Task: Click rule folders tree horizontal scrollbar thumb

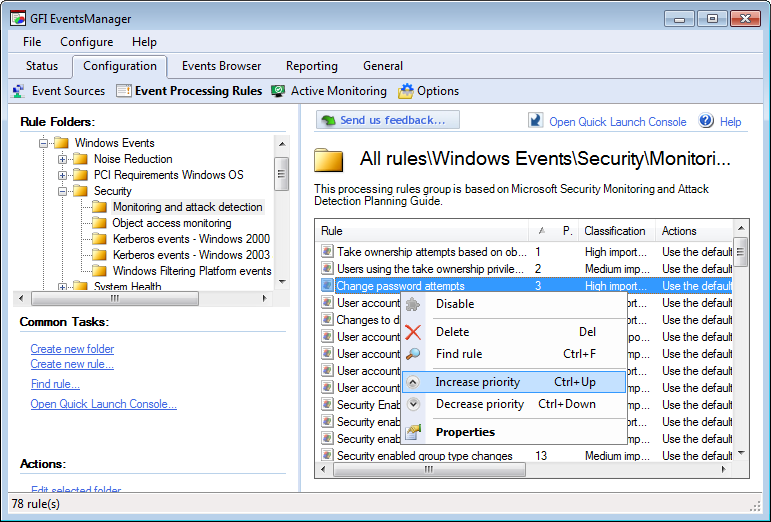Action: pos(115,298)
